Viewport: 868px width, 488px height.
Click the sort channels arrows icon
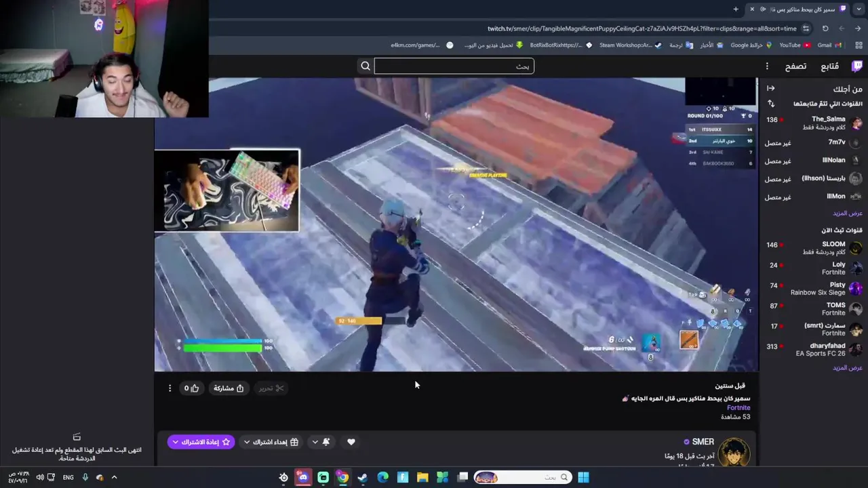(x=770, y=104)
